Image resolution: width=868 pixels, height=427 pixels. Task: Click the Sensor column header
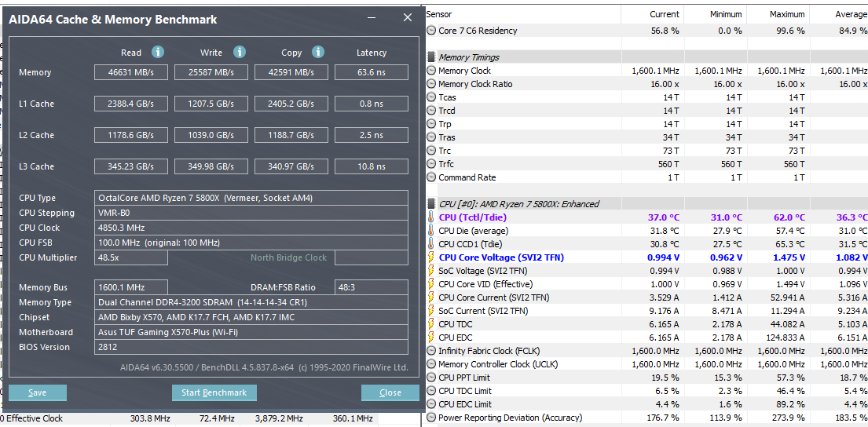pos(439,14)
